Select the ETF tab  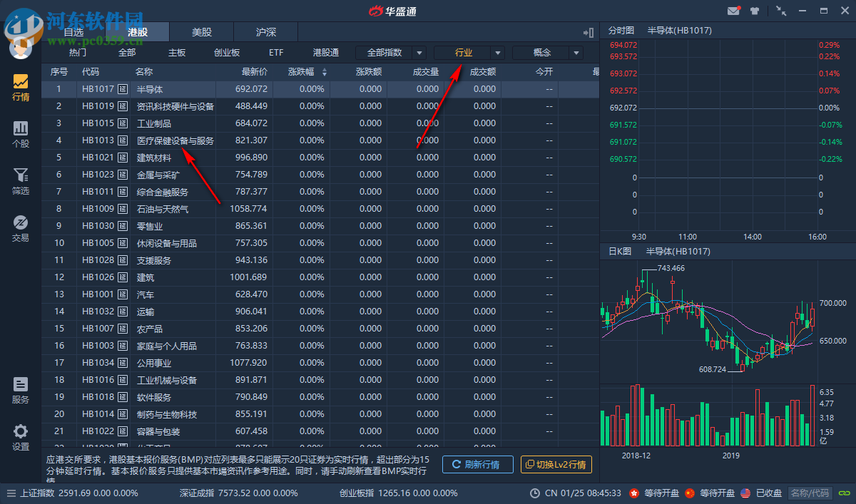coord(275,52)
